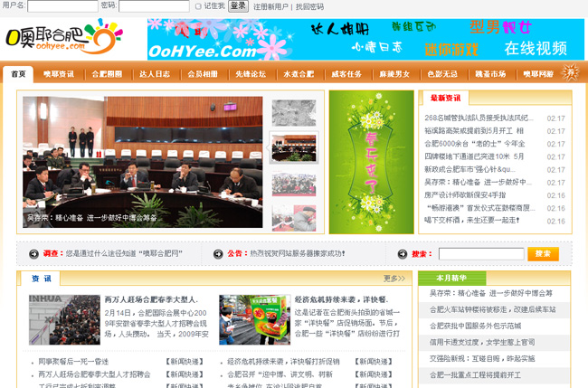
Task: Open headline 经济危机持续来袭，洋快餐
Action: [342, 300]
